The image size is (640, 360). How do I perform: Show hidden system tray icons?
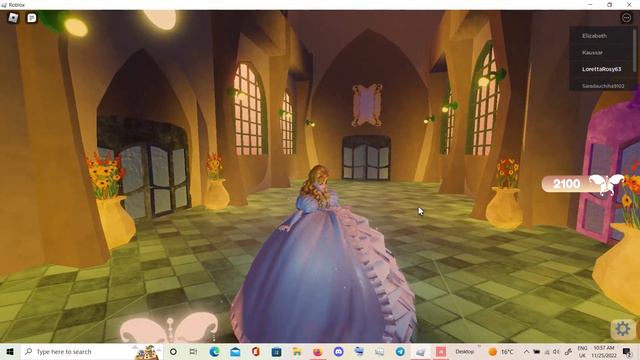click(x=526, y=351)
